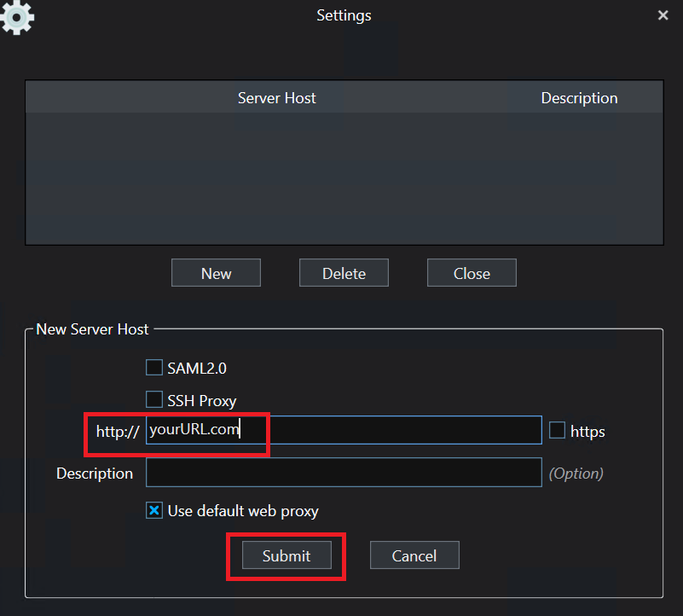The width and height of the screenshot is (683, 616).
Task: Enable the SAML2.0 checkbox
Action: (x=154, y=367)
